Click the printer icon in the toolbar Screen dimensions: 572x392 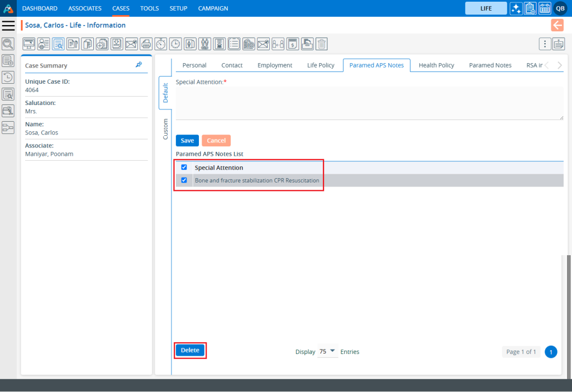click(x=146, y=44)
